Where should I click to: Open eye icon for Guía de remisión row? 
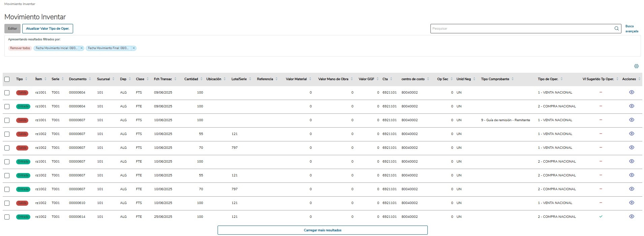tap(632, 120)
